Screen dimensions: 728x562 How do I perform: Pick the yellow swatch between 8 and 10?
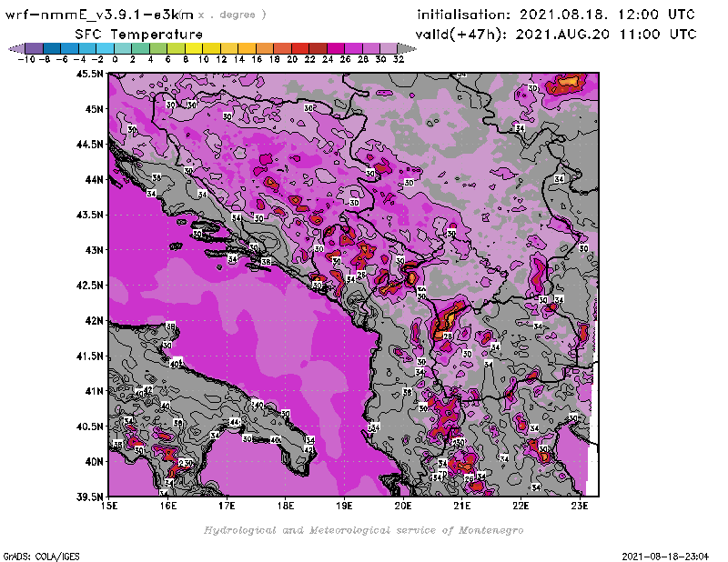[195, 47]
